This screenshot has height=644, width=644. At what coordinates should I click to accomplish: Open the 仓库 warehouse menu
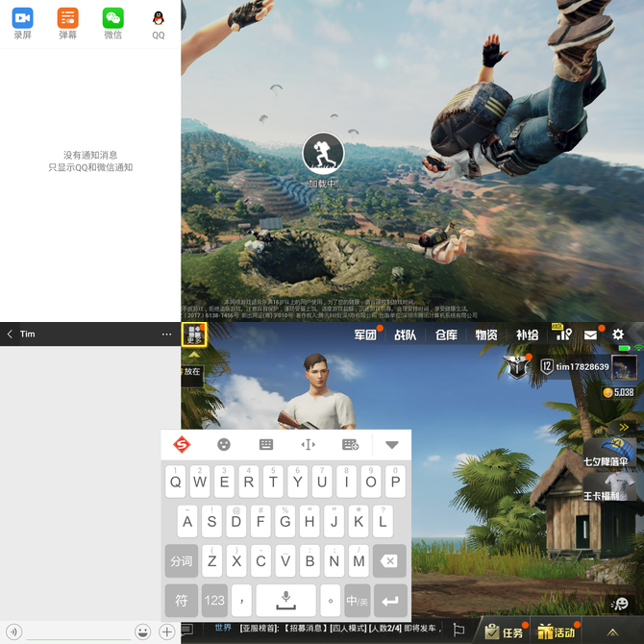coord(446,334)
